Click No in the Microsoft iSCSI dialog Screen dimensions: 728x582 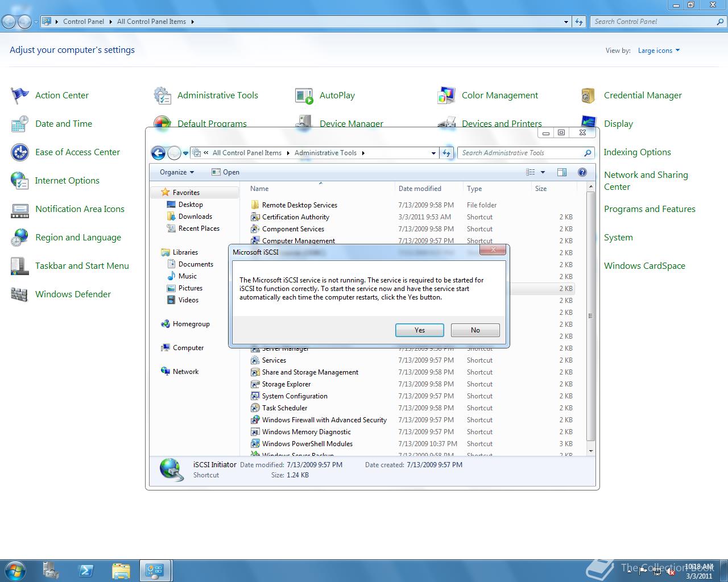[x=475, y=330]
